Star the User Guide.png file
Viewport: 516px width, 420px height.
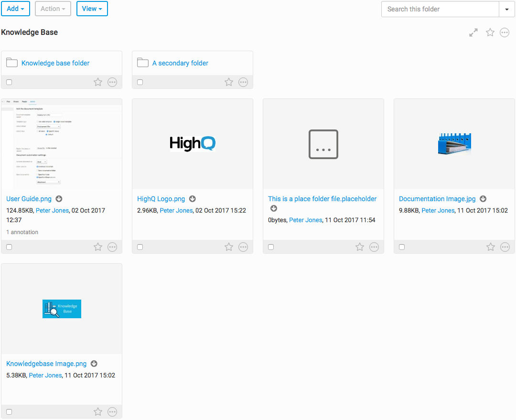(98, 247)
